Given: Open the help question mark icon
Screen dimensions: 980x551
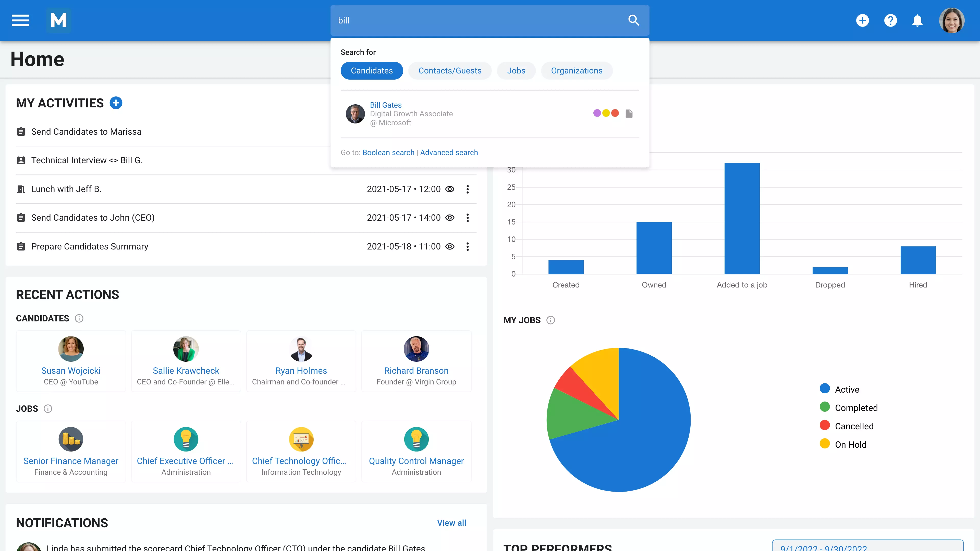Looking at the screenshot, I should pyautogui.click(x=890, y=20).
